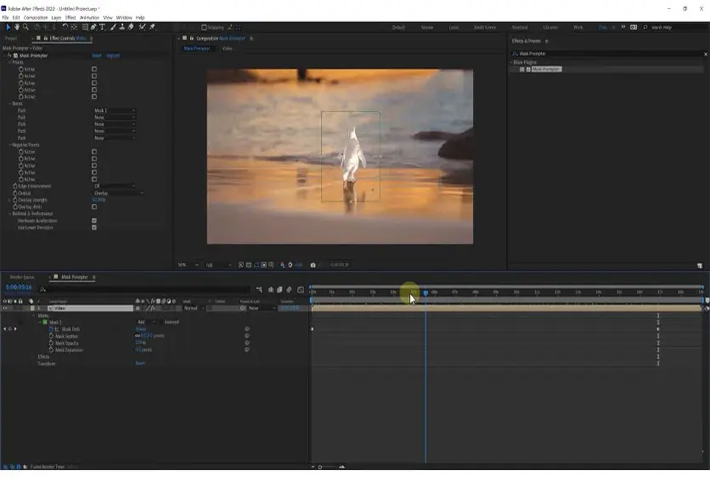Click the Mask Path stopwatch

(x=51, y=329)
